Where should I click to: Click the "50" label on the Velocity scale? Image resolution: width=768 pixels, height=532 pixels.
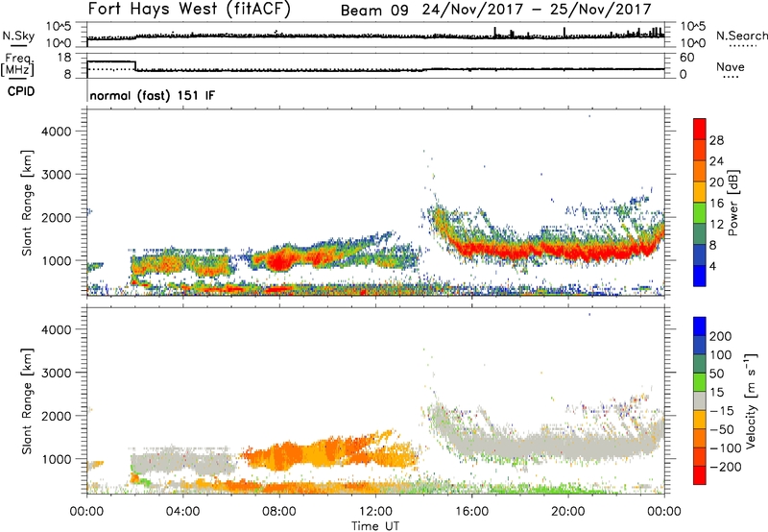point(716,374)
